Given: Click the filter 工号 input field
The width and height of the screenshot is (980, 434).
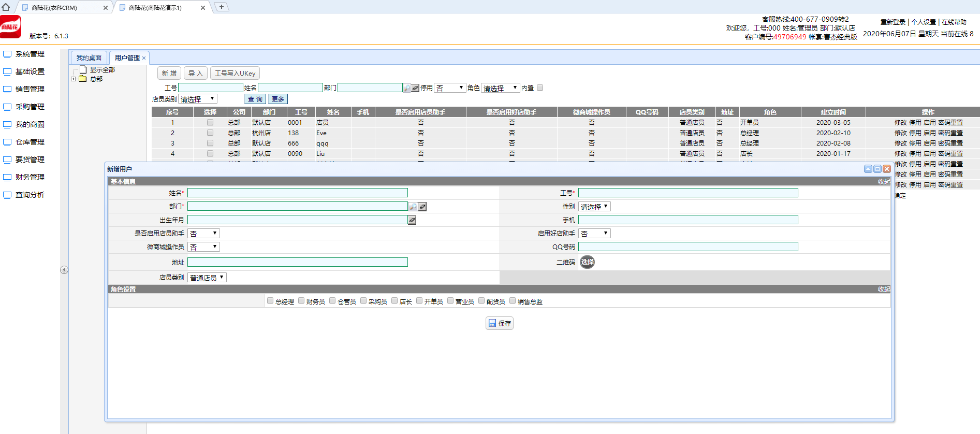Looking at the screenshot, I should click(210, 88).
